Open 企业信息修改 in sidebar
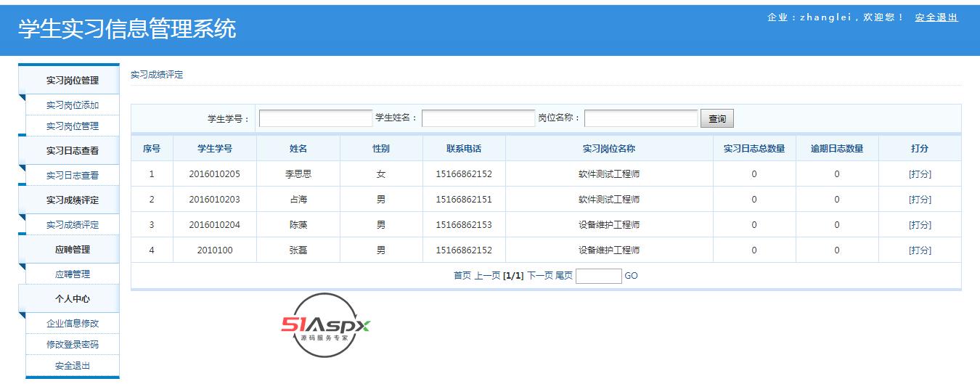Viewport: 980px width, 384px height. click(73, 324)
